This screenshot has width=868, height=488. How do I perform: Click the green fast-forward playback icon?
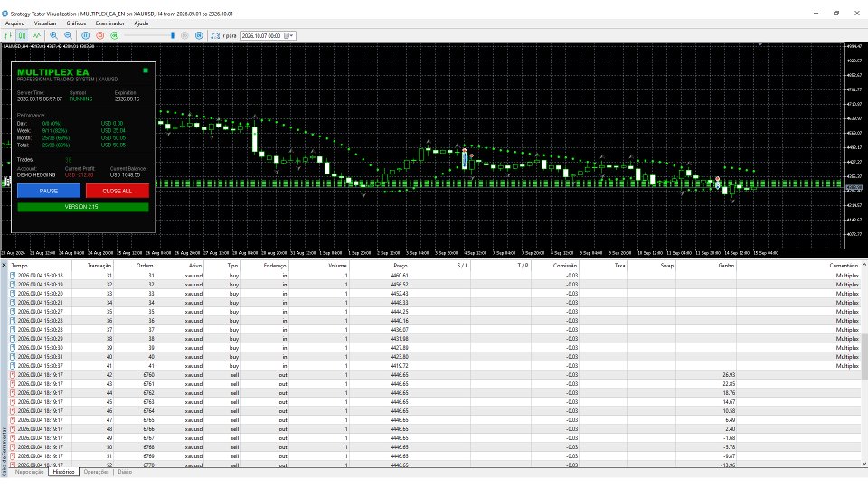click(x=115, y=35)
